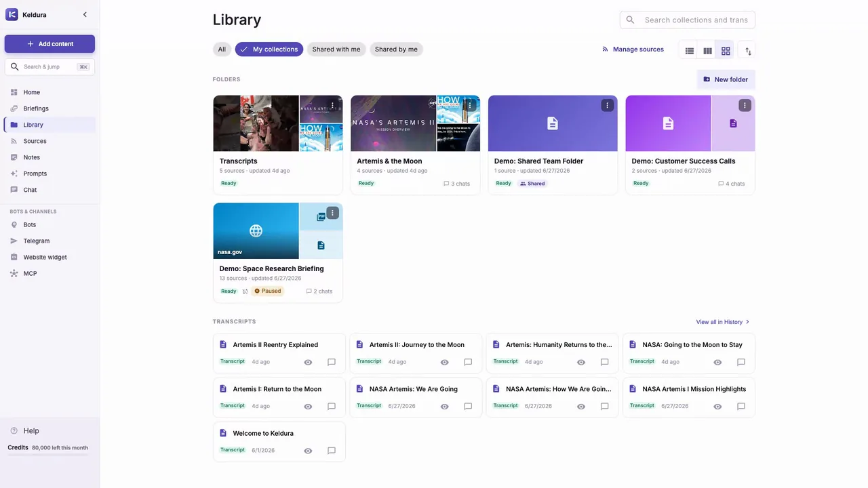868x488 pixels.
Task: Open options menu on Customer Success Calls folder
Action: [x=745, y=105]
